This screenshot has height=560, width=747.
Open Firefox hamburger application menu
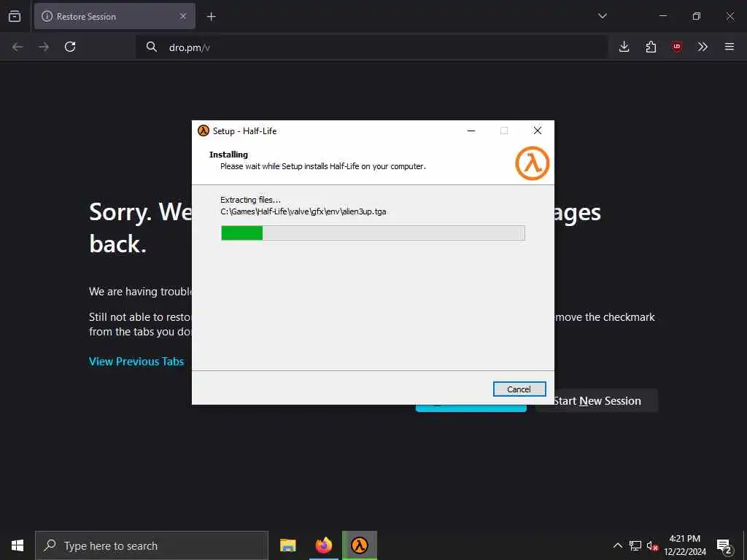coord(729,47)
